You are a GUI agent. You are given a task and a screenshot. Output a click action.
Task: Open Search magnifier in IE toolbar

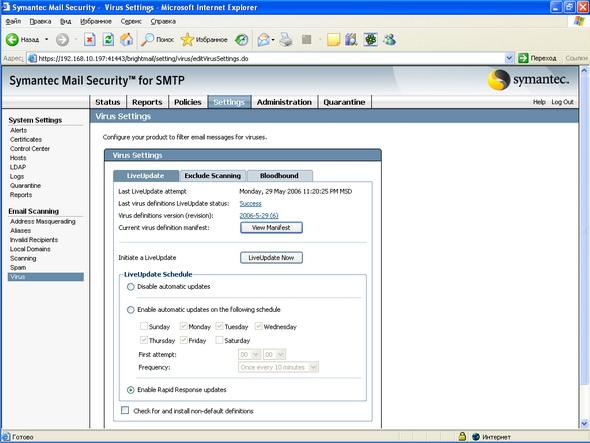click(147, 40)
